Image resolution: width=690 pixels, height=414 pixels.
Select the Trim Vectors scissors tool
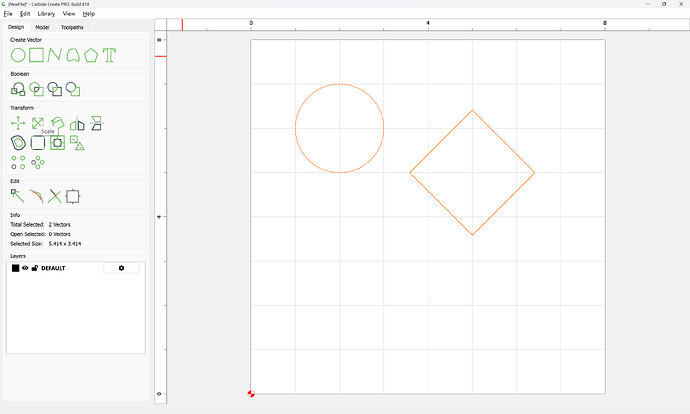(55, 196)
